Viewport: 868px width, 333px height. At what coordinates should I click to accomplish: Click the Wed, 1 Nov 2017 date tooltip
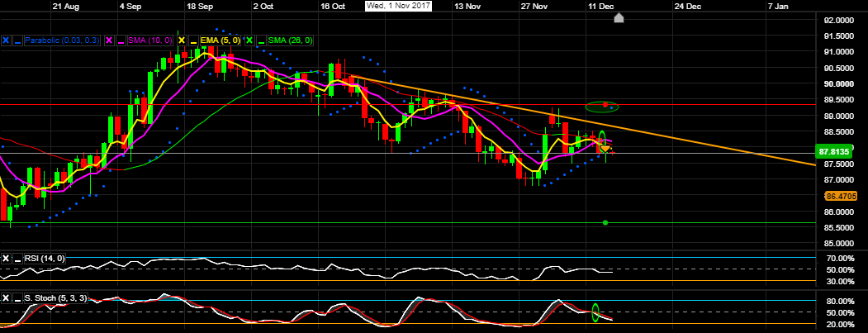pos(399,6)
